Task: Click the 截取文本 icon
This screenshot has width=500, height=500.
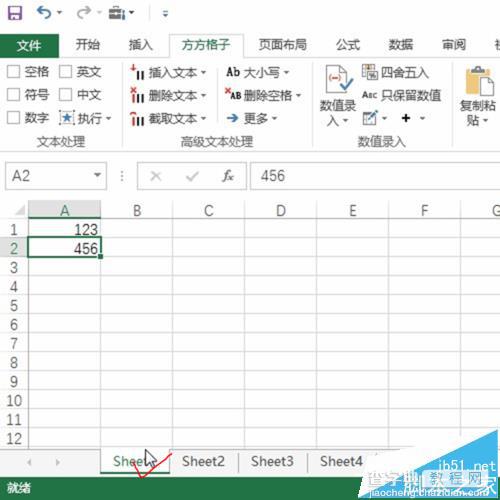Action: tap(137, 119)
